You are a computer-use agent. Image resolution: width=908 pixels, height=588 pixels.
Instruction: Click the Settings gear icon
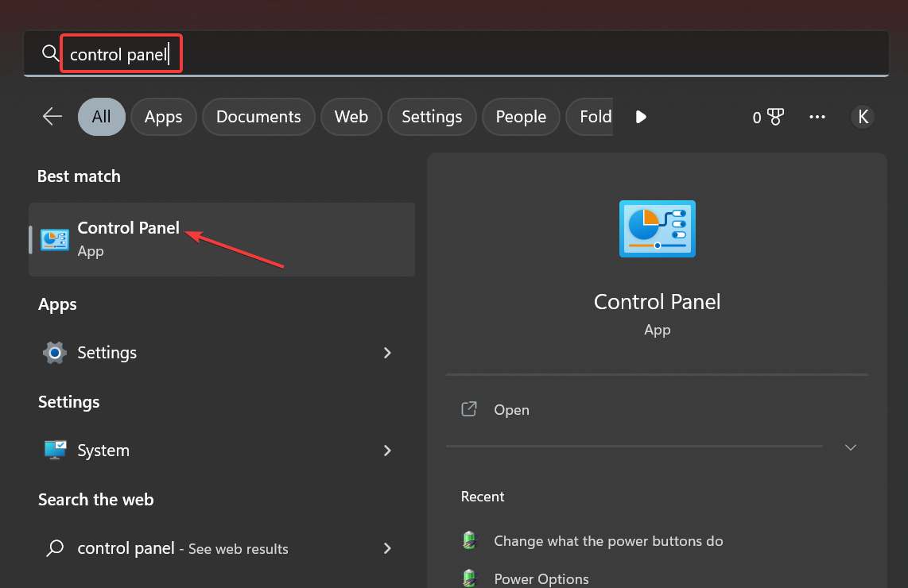click(x=54, y=353)
